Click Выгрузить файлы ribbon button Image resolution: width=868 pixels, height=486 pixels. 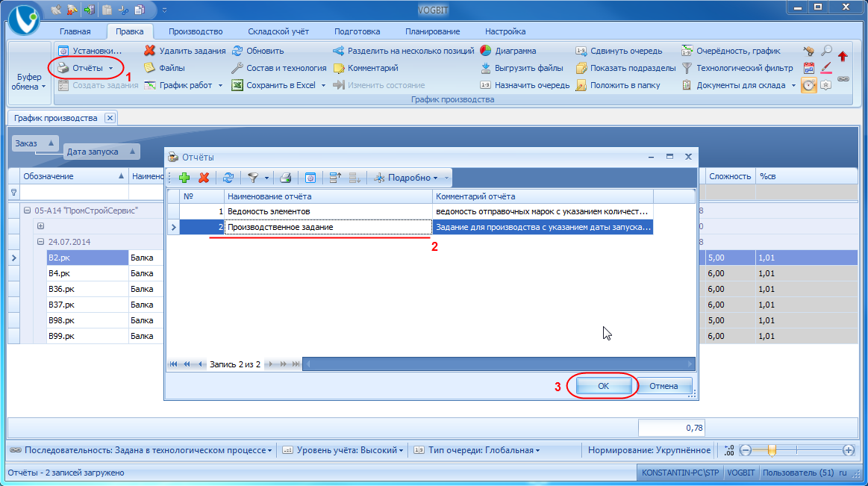[522, 68]
